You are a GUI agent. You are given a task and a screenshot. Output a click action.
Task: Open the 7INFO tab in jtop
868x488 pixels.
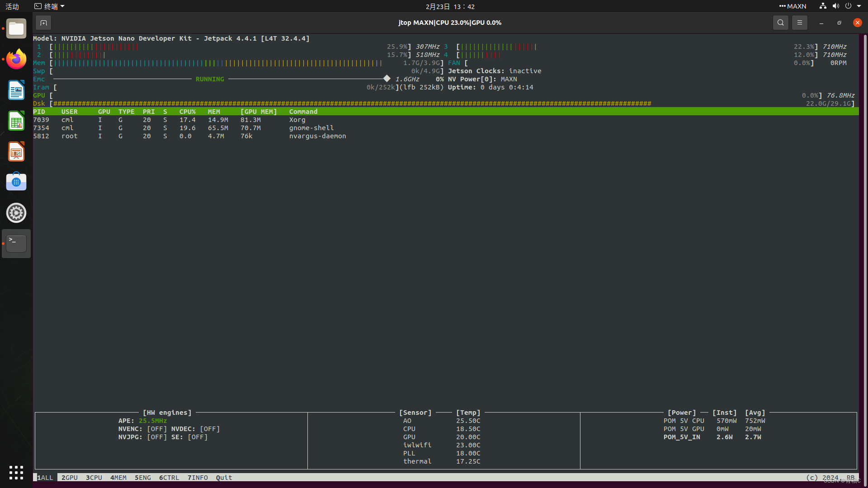pos(198,477)
